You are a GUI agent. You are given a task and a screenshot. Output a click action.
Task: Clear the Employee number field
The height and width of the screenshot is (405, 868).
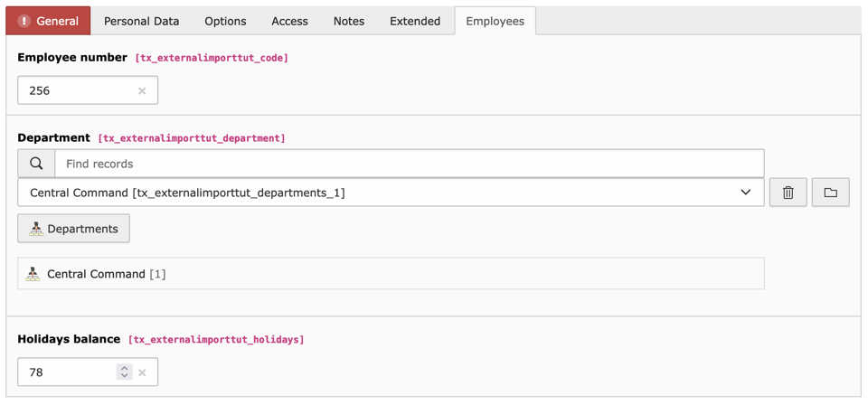[142, 90]
